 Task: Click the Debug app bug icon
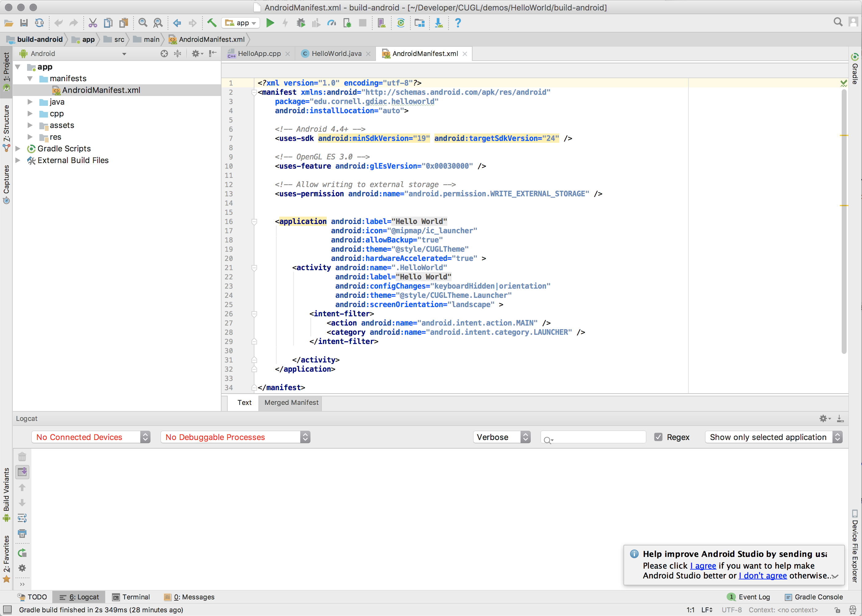[x=301, y=23]
